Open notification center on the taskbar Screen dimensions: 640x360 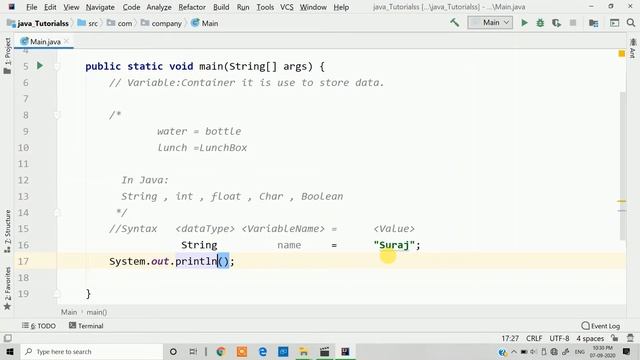[627, 351]
